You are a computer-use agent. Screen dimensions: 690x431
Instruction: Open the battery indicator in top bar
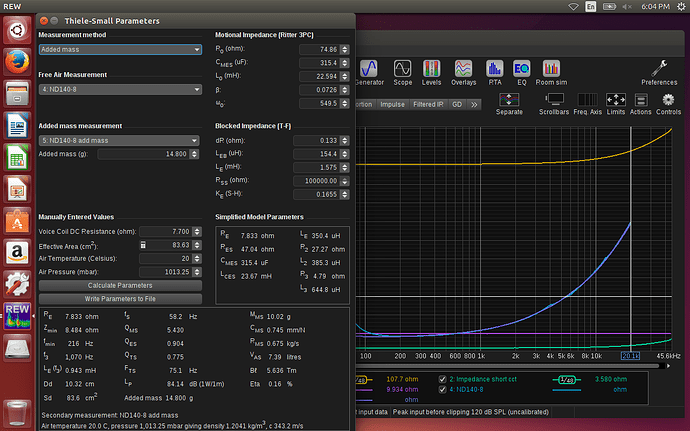(x=609, y=7)
